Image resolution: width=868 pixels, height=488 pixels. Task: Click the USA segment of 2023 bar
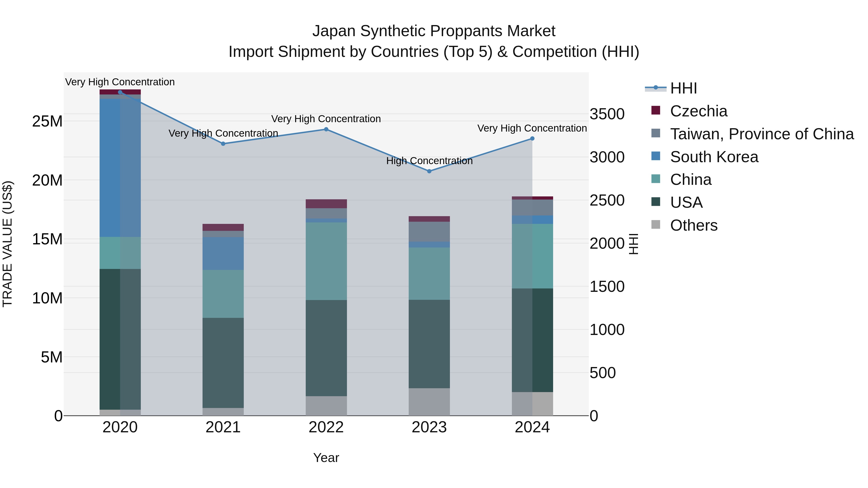pos(429,344)
